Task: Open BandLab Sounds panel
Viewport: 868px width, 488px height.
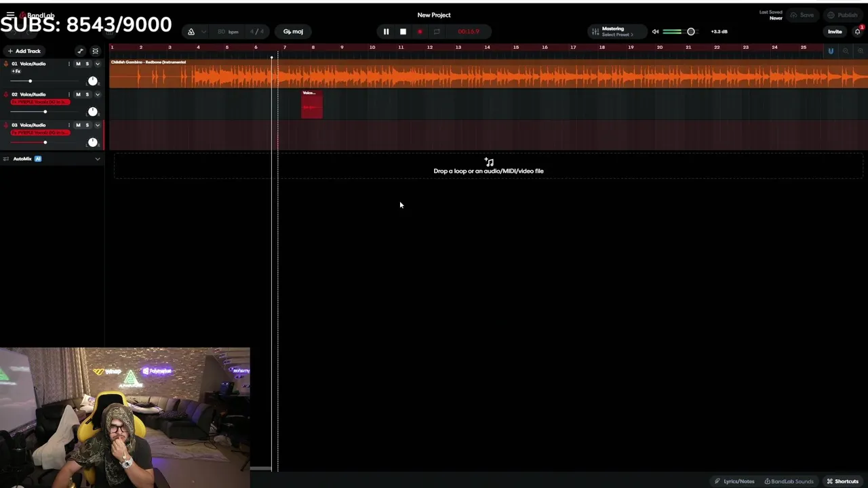Action: pos(789,481)
